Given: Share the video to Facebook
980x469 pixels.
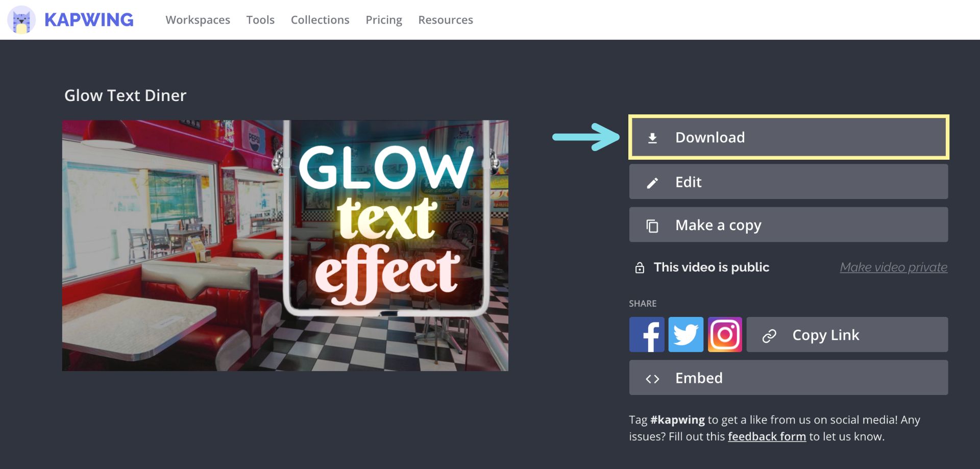Looking at the screenshot, I should tap(647, 335).
